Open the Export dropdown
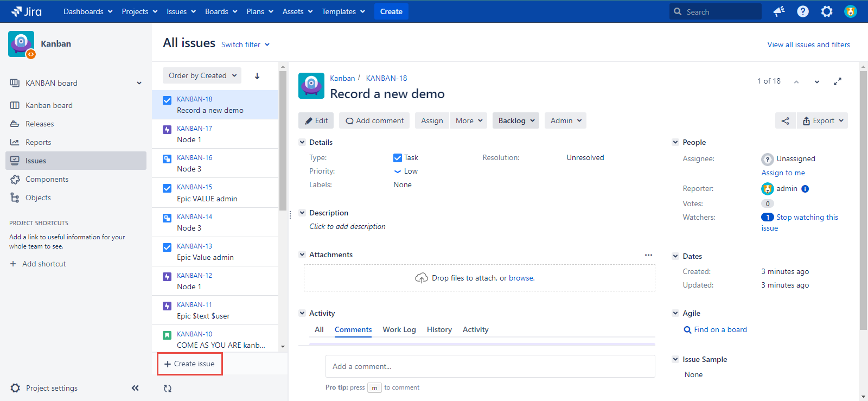 (822, 121)
